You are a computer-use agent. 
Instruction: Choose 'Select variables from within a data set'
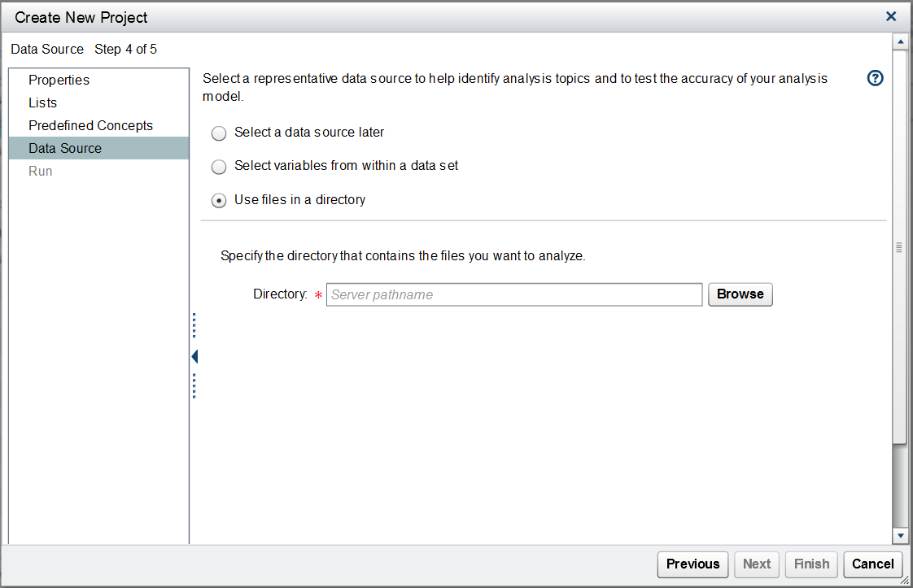pyautogui.click(x=219, y=167)
